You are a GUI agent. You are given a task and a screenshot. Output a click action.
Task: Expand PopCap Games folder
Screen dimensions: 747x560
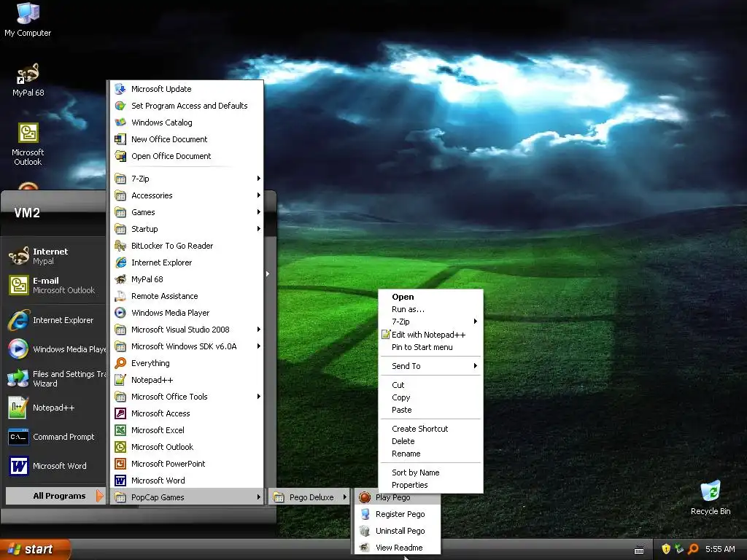187,497
